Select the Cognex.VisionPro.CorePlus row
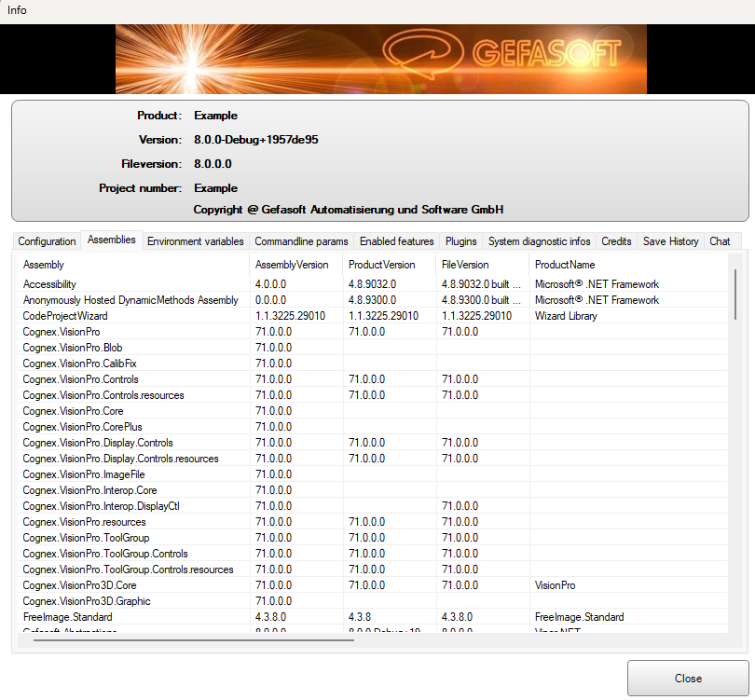 point(373,427)
